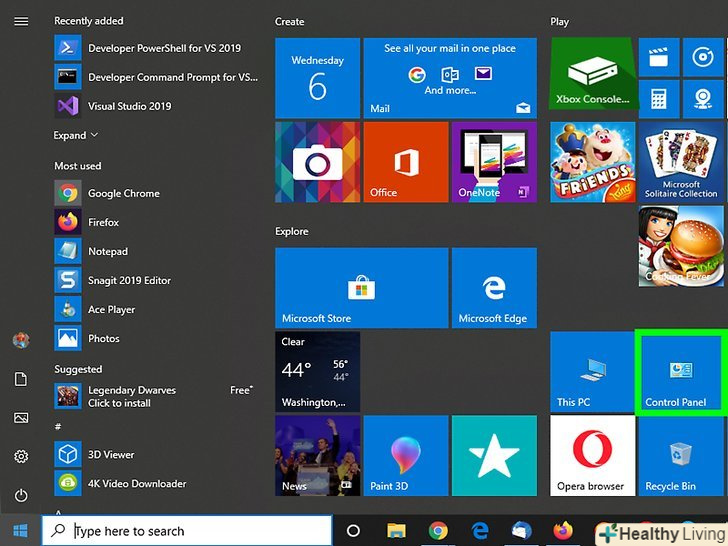Open the Calendar tile showing Wednesday 6
728x546 pixels.
[317, 78]
